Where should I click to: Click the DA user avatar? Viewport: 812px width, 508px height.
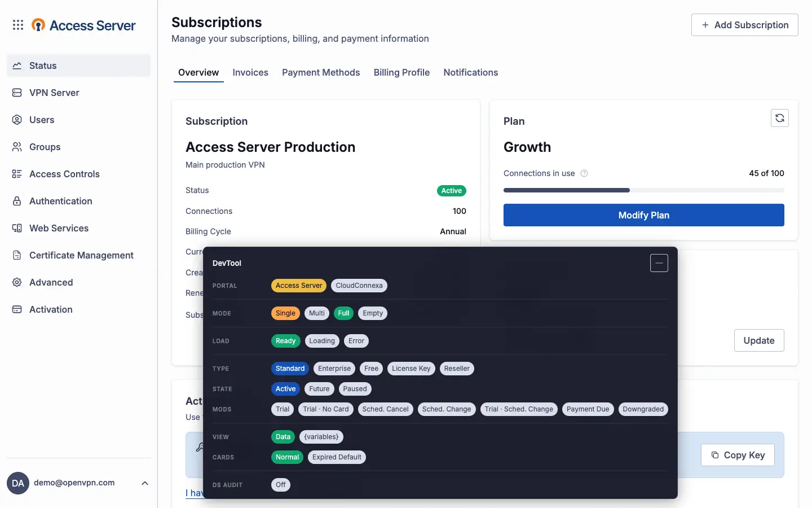coord(18,483)
